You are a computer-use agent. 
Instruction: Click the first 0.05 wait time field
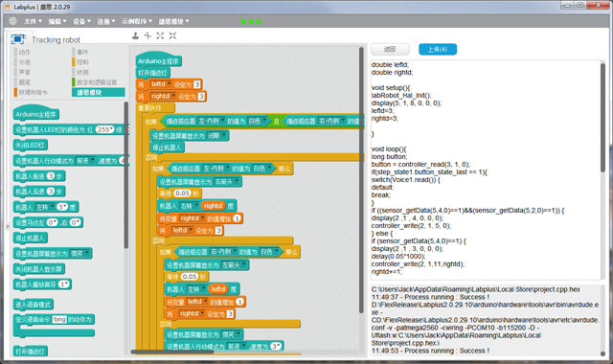tap(182, 193)
